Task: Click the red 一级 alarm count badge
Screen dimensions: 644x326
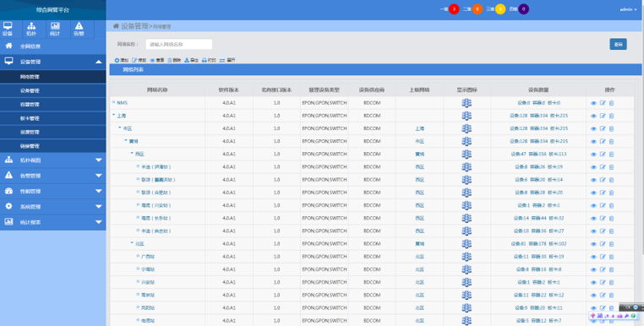Action: pos(454,9)
